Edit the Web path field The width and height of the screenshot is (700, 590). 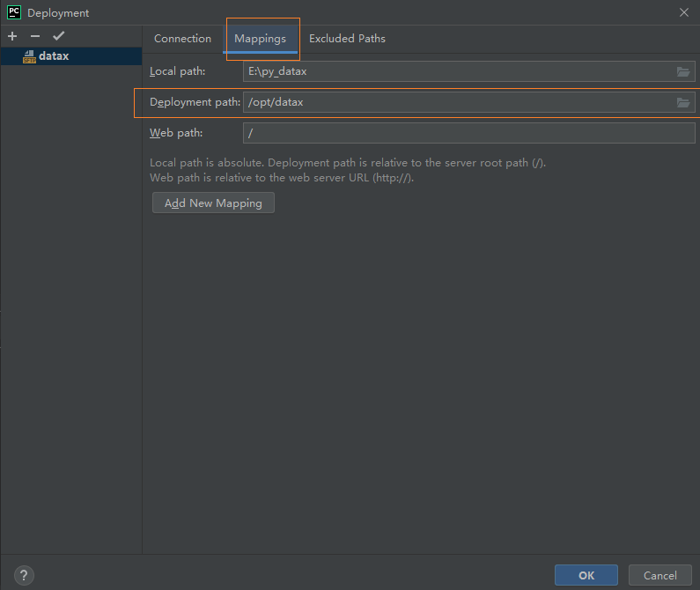[468, 133]
